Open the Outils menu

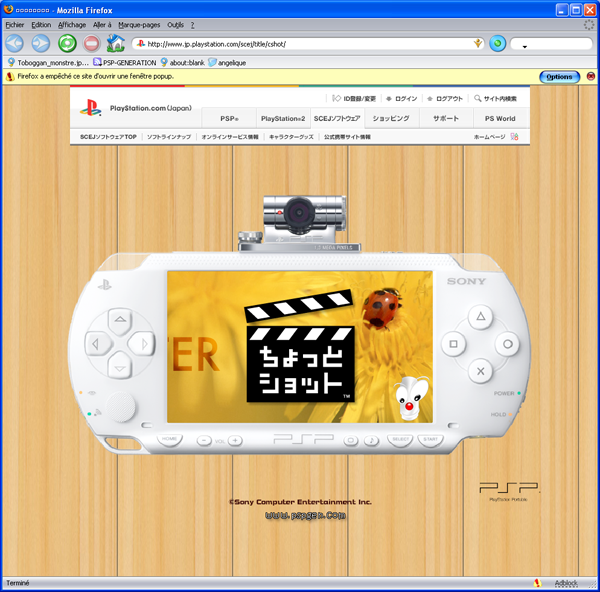tap(175, 25)
